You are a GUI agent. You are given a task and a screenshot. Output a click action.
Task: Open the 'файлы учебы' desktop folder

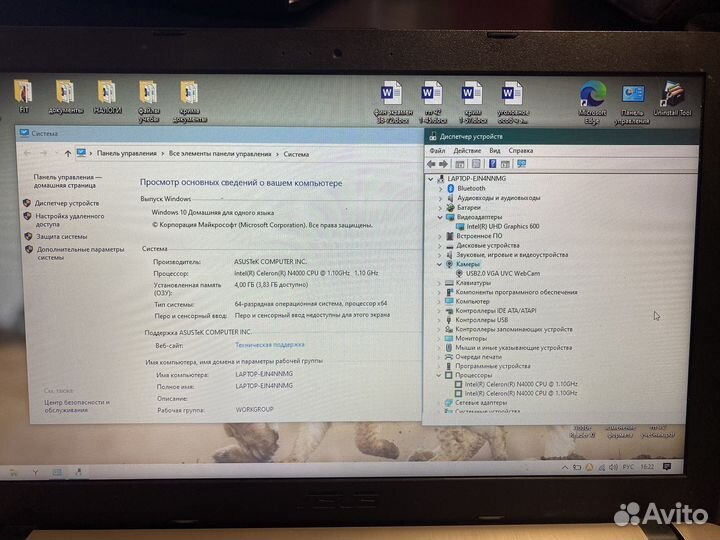coord(148,101)
